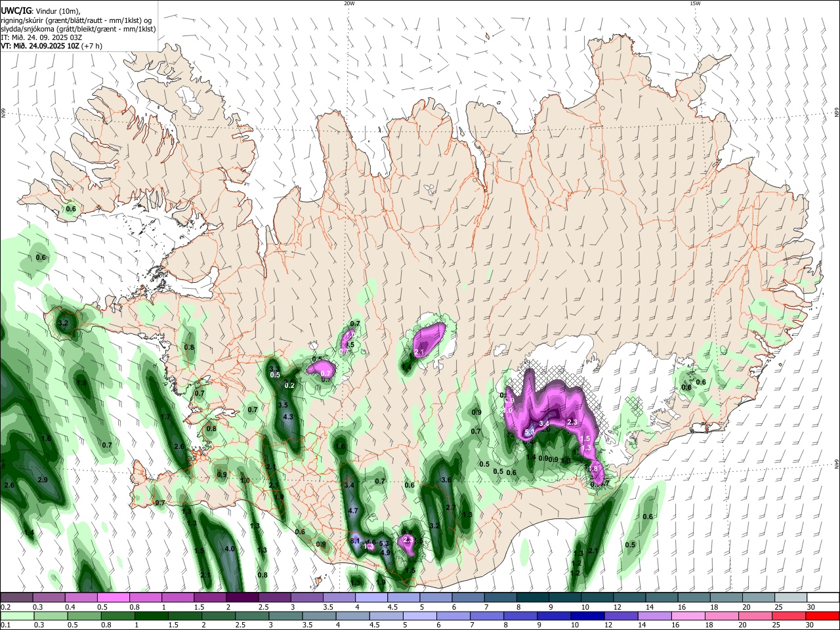The image size is (840, 630).
Task: Select top-row swatch between 0.2 and 0.3
Action: point(16,597)
